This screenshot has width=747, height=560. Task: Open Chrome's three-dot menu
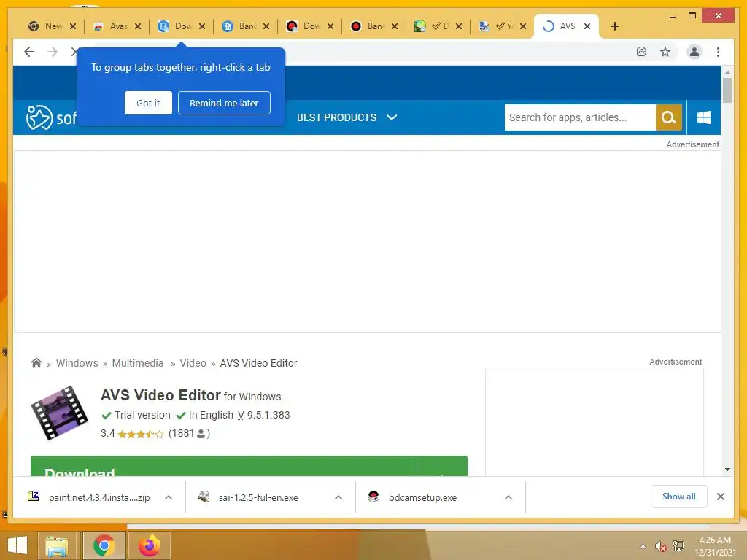tap(718, 52)
